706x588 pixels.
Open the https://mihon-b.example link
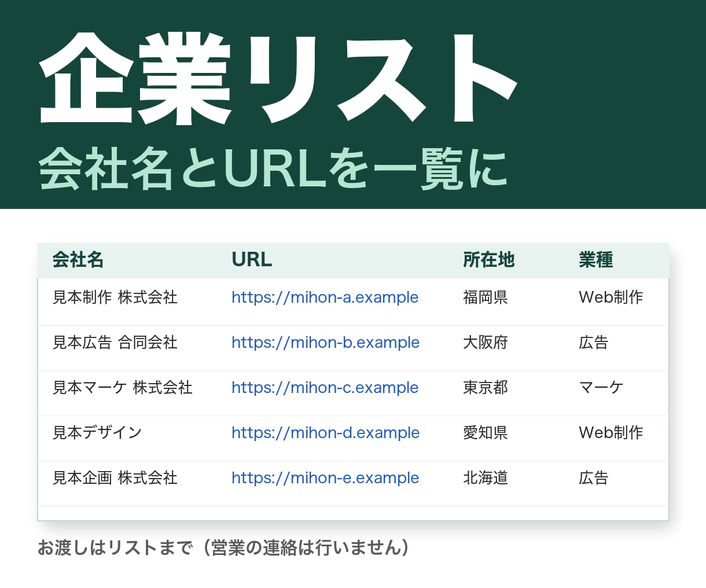(x=325, y=343)
